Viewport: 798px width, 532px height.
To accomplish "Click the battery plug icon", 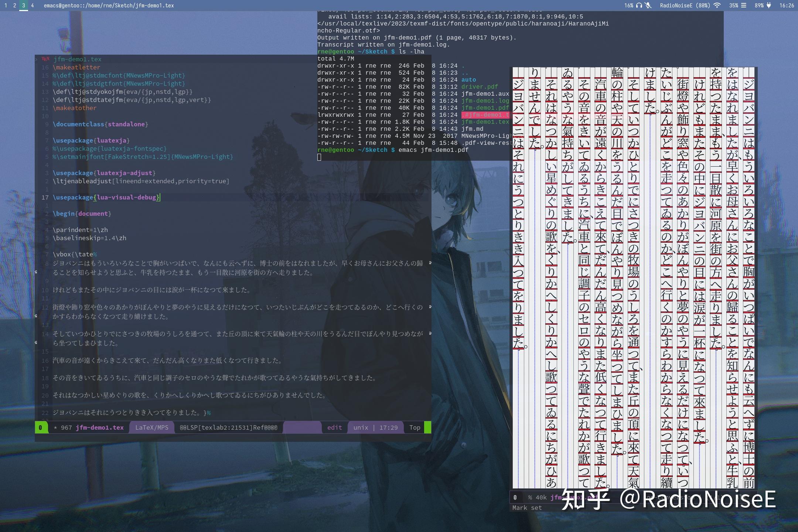I will [x=769, y=5].
